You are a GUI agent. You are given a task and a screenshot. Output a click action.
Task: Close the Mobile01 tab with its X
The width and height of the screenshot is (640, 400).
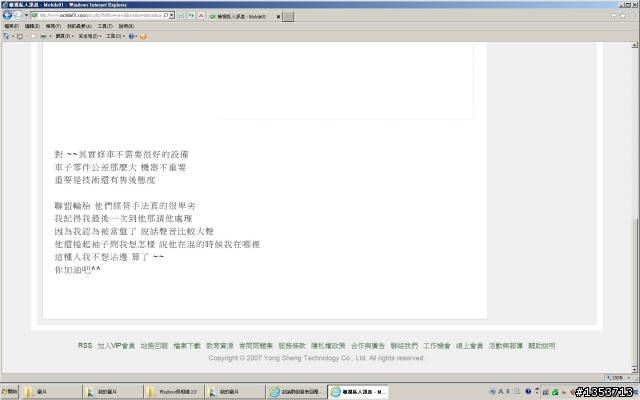point(278,17)
